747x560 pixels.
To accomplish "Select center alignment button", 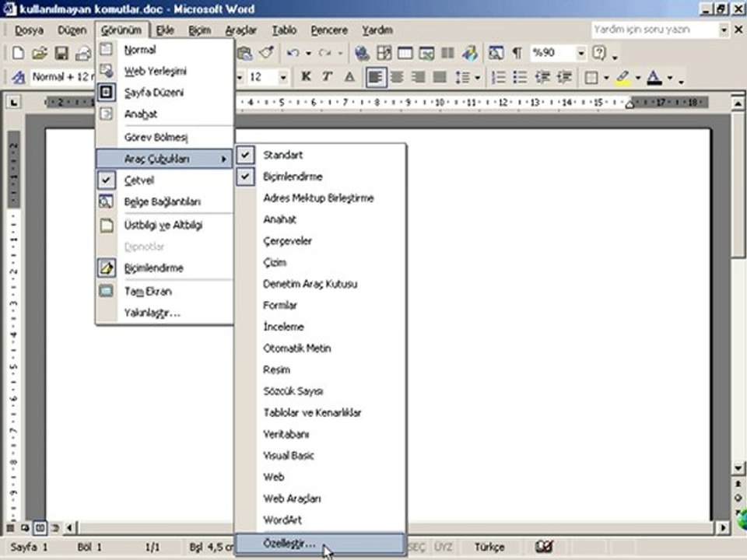I will 397,77.
